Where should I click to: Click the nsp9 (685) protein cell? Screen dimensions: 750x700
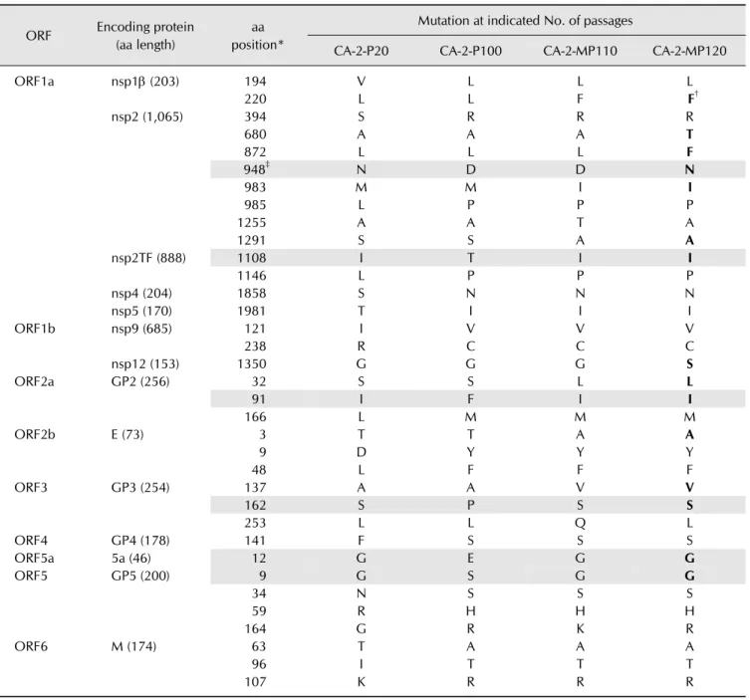tap(141, 329)
